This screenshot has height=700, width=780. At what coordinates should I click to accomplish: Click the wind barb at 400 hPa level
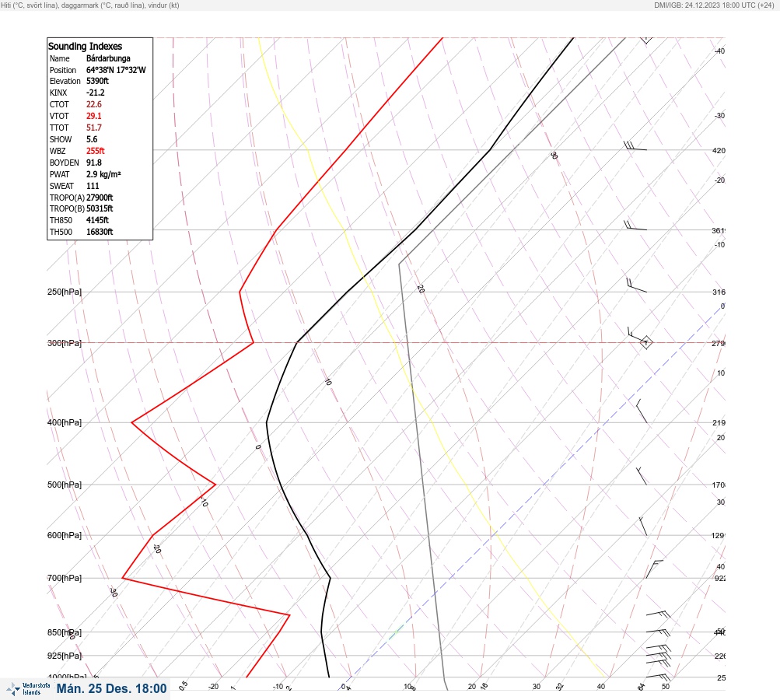642,411
